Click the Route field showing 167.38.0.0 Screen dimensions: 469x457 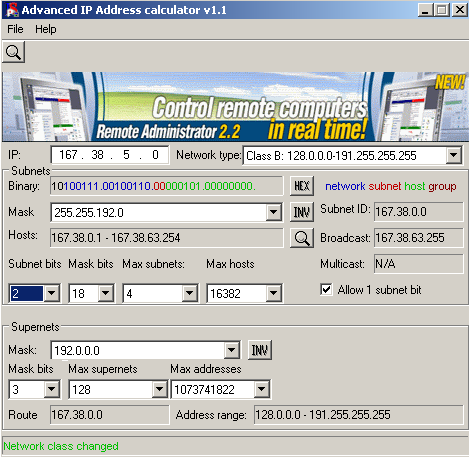(109, 415)
